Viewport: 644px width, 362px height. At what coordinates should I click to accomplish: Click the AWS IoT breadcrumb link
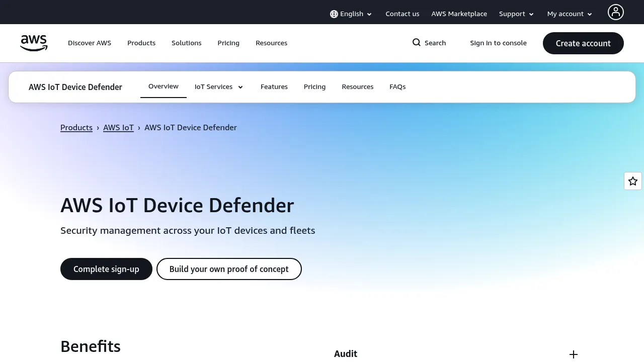(x=119, y=128)
